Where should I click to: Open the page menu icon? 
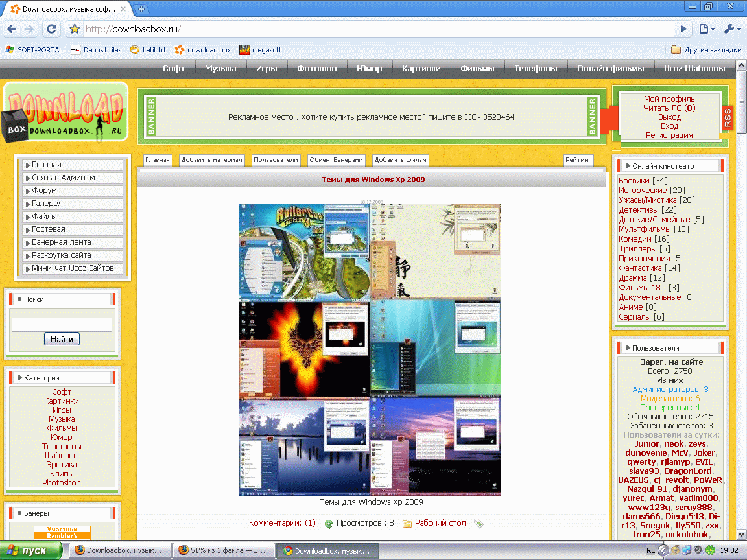click(x=707, y=29)
